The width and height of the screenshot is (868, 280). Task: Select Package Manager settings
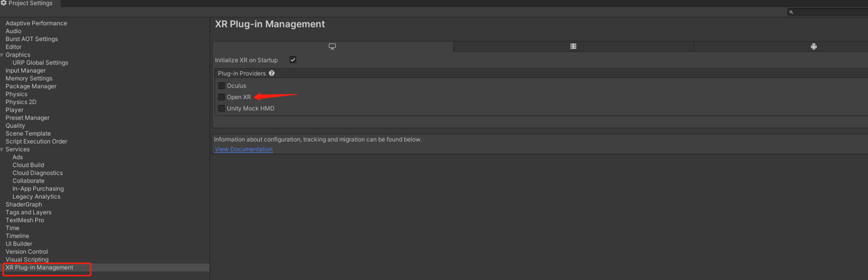(x=31, y=86)
